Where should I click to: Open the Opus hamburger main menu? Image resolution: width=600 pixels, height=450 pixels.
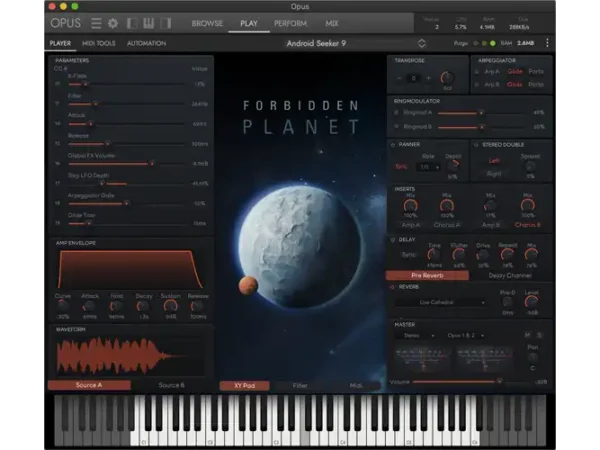tap(96, 23)
